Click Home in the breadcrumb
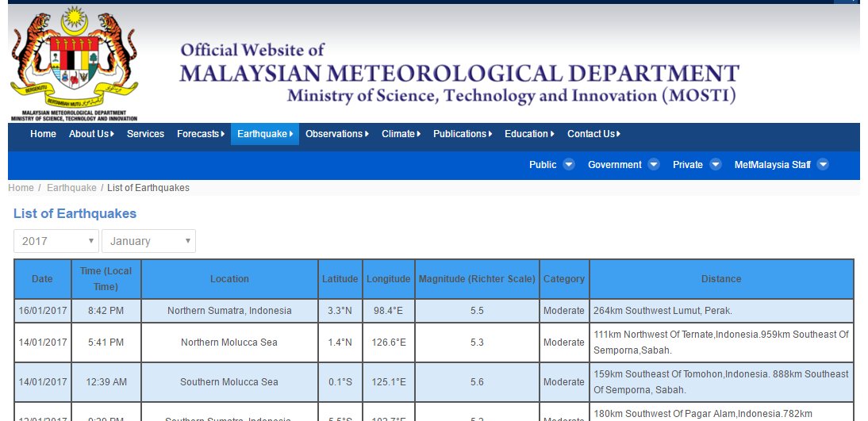 tap(21, 188)
